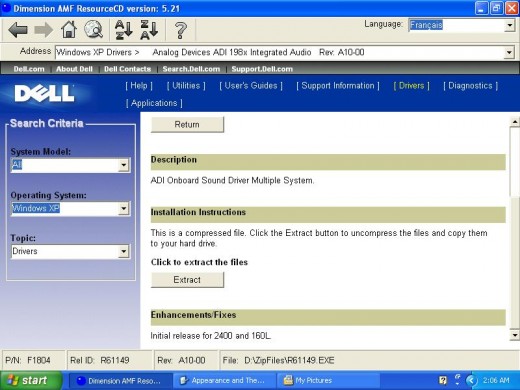Viewport: 520px width, 390px height.
Task: Open the Support.Dell.com link
Action: coord(262,69)
